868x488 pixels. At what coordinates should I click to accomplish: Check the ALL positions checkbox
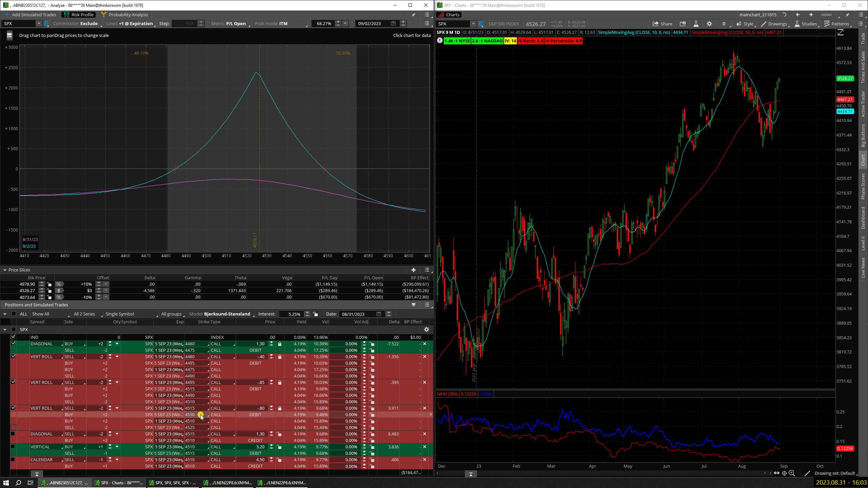click(x=14, y=314)
